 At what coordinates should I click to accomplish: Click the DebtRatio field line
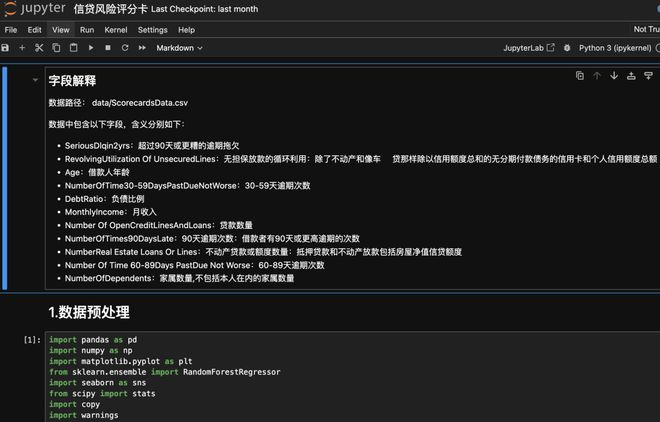tap(104, 199)
